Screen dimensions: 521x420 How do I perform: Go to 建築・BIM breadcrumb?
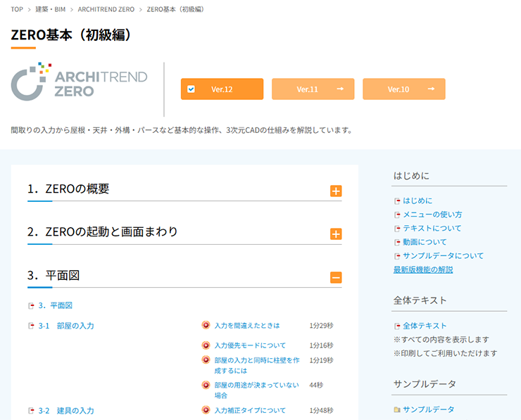point(51,9)
